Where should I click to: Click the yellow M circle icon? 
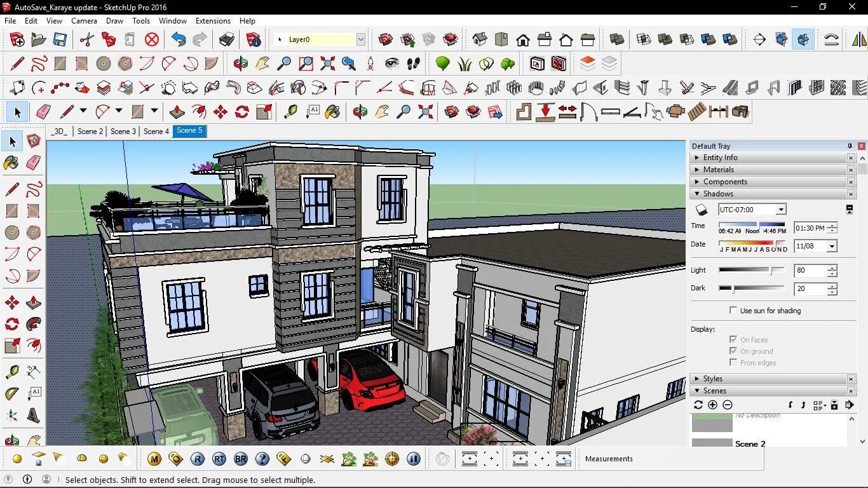pyautogui.click(x=154, y=459)
